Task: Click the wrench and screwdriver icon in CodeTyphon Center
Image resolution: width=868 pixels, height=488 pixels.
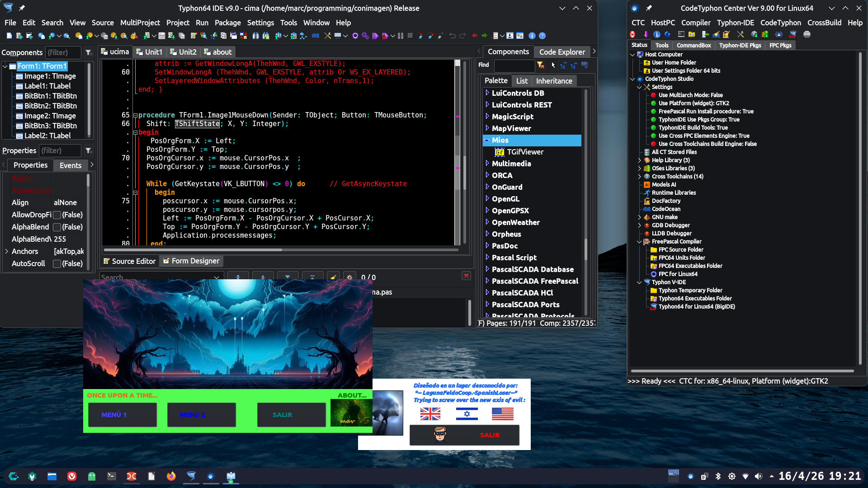Action: [740, 34]
